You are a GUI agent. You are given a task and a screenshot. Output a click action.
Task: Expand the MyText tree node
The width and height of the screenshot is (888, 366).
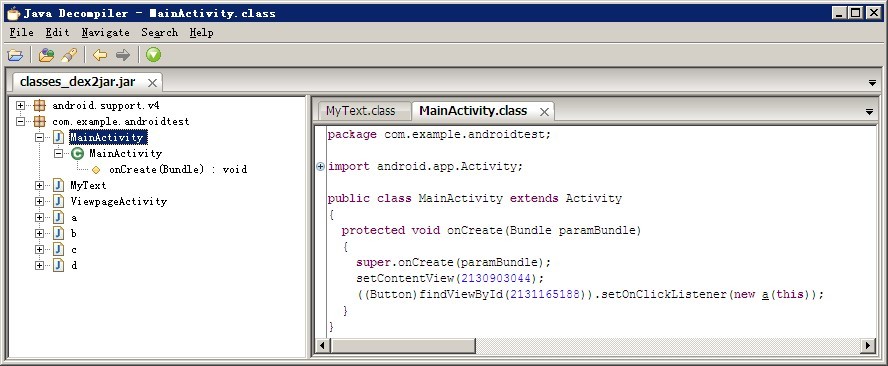coord(39,185)
